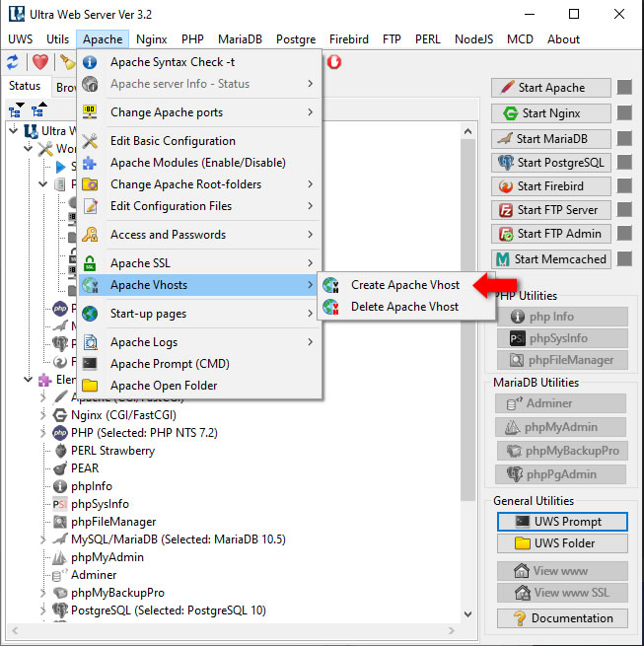Toggle the status square next to Start PostgreSQL
This screenshot has height=646, width=644.
624,162
